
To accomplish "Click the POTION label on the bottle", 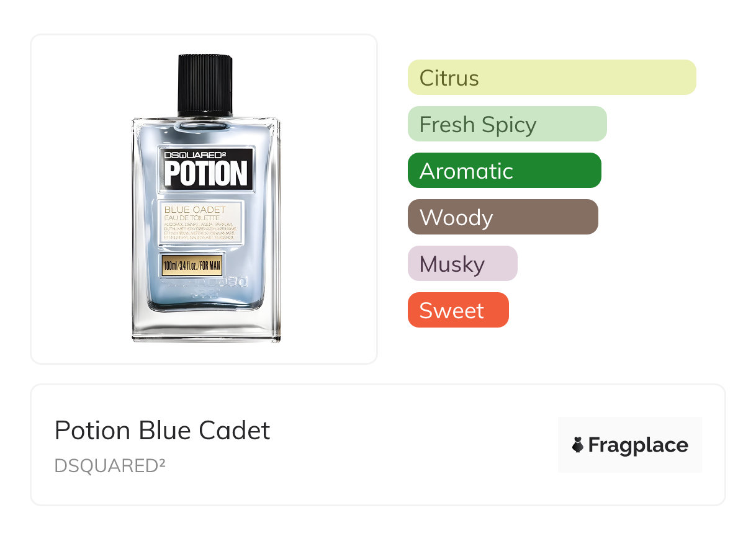I will pyautogui.click(x=205, y=174).
